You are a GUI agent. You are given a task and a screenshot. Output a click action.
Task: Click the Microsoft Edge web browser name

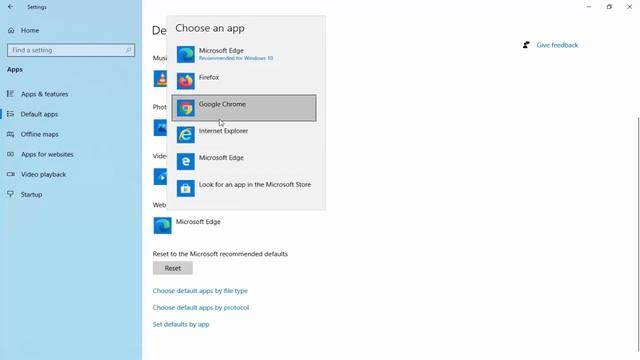click(x=198, y=222)
